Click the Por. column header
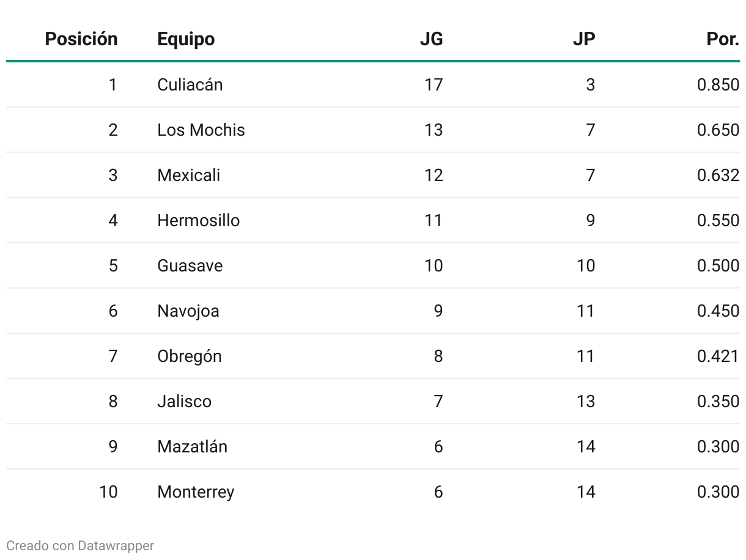 coord(723,39)
